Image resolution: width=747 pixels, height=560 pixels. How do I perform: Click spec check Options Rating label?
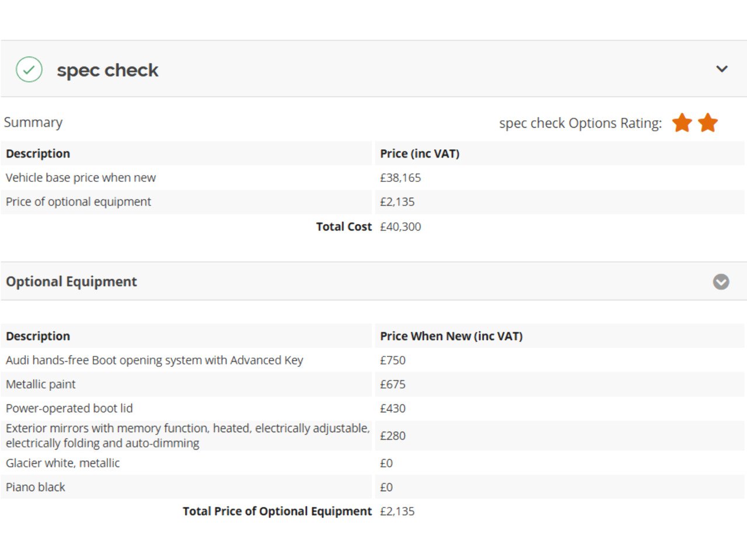tap(581, 123)
